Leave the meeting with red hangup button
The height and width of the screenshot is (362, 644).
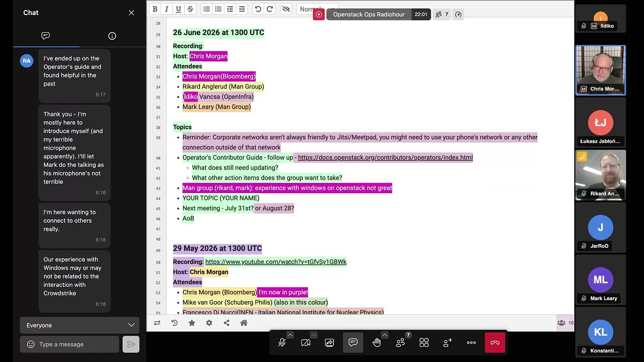coord(495,343)
